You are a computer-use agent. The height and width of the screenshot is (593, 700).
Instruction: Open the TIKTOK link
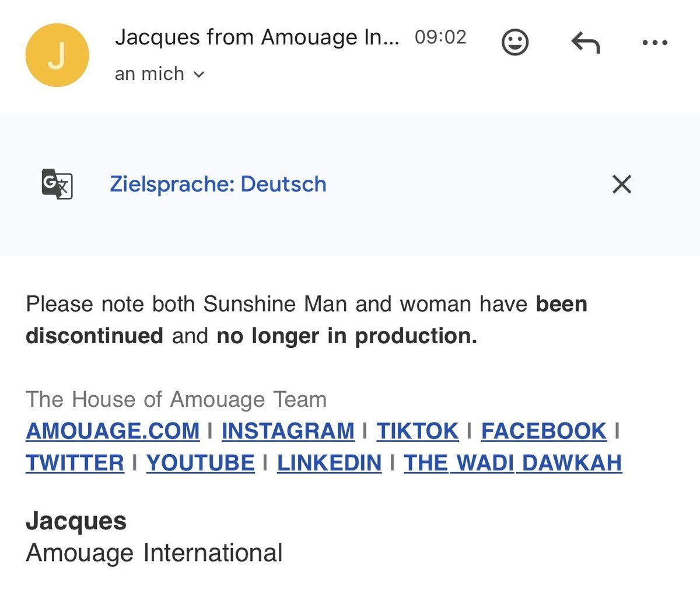click(418, 431)
